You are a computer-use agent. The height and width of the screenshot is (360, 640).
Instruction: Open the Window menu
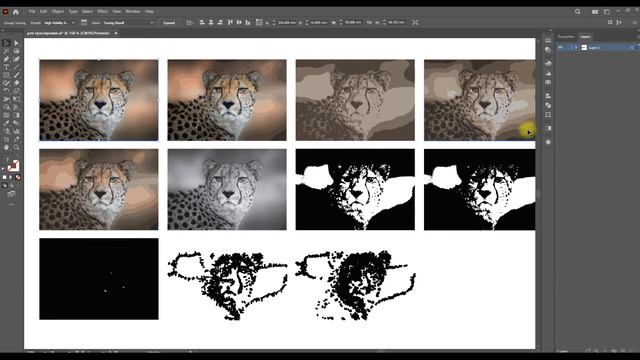[133, 11]
